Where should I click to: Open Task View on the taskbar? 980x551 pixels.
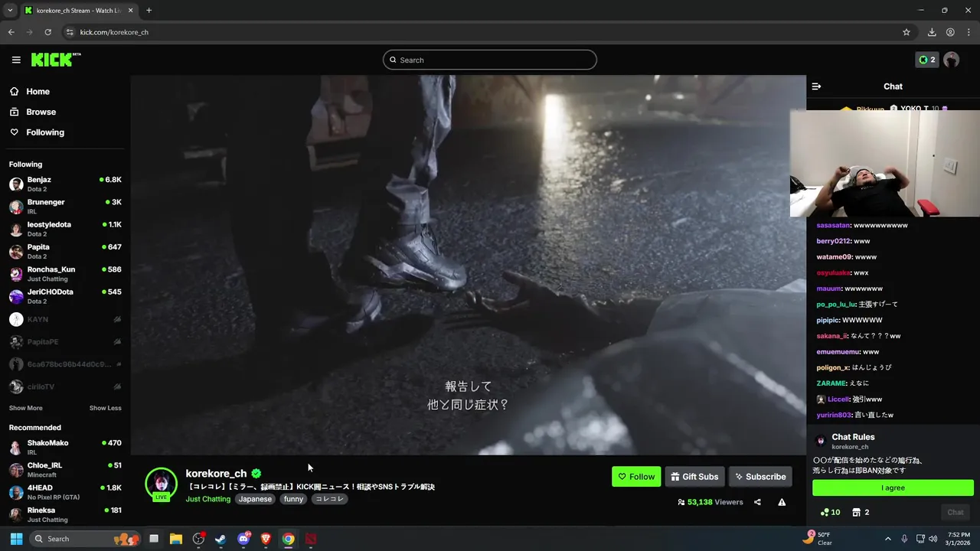[154, 539]
